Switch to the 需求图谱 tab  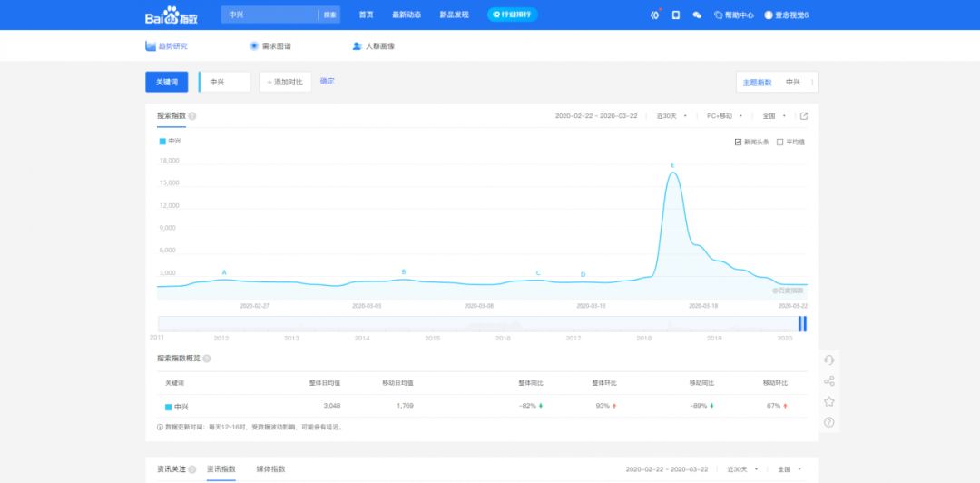pyautogui.click(x=270, y=46)
